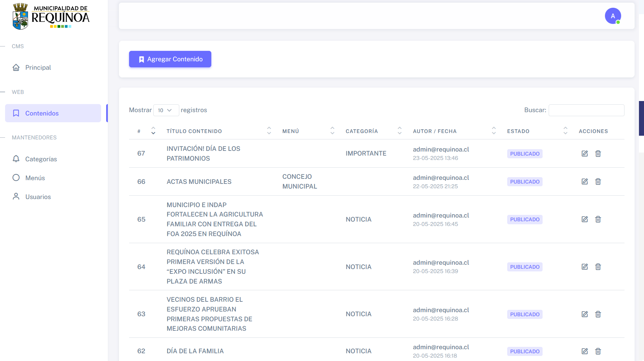Click trash icon for content 64
The height and width of the screenshot is (361, 644).
pos(598,267)
